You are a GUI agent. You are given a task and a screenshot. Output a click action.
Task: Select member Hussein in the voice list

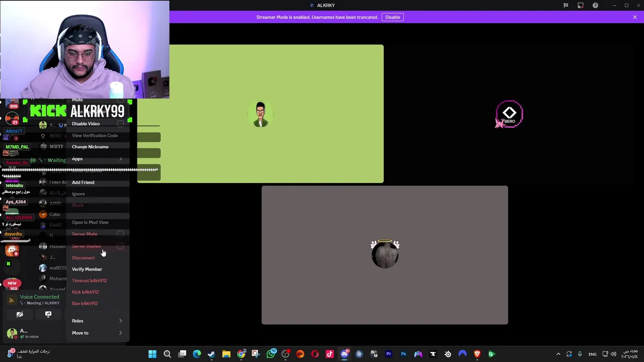pyautogui.click(x=52, y=246)
